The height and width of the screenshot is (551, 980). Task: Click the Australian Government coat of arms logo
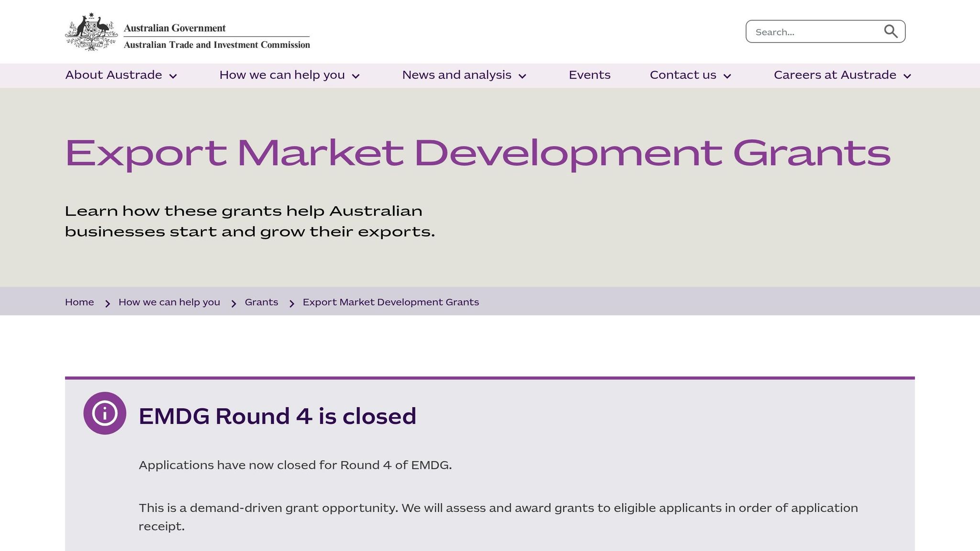90,30
